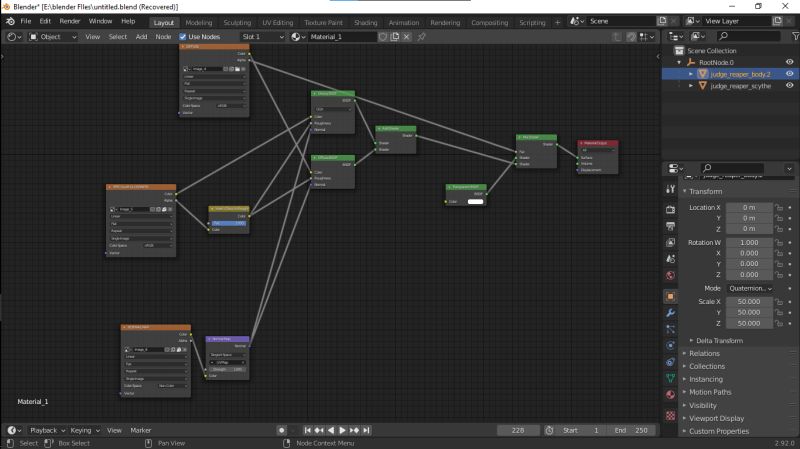Open the Slot 1 dropdown
This screenshot has width=800, height=449.
pos(262,37)
